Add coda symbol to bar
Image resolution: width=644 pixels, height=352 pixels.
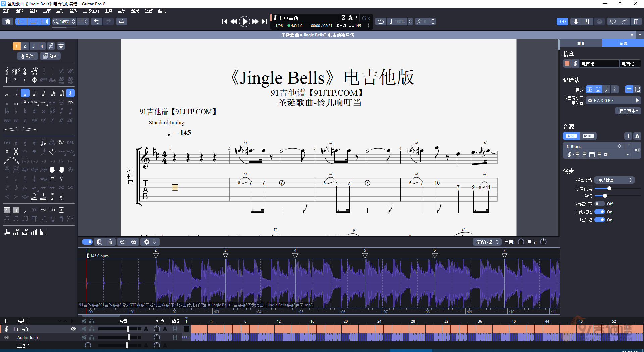coord(34,80)
